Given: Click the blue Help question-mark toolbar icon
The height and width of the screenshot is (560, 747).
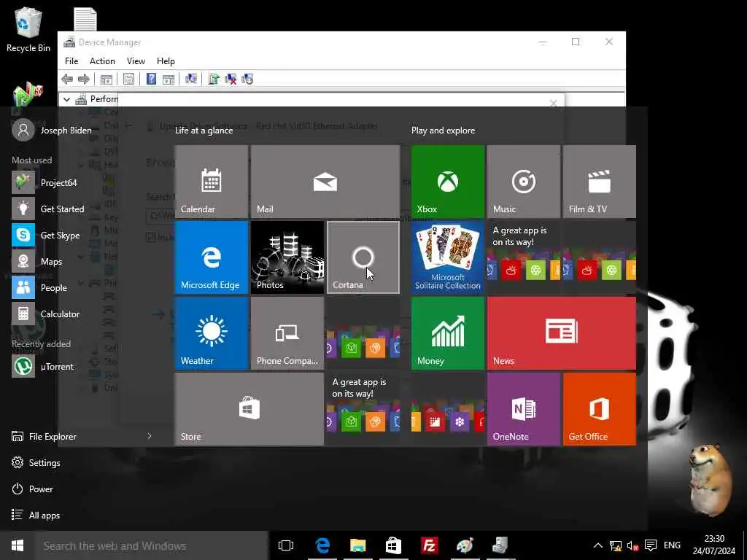Looking at the screenshot, I should point(151,79).
